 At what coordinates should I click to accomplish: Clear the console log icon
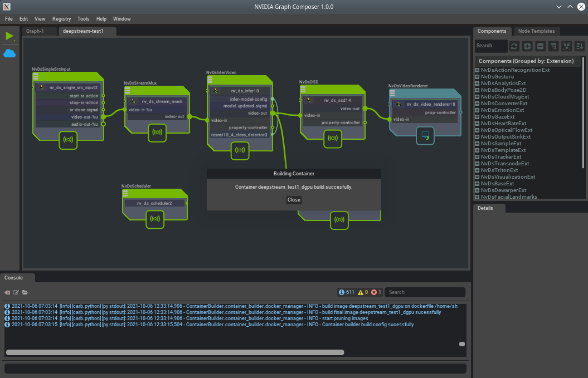pos(8,292)
